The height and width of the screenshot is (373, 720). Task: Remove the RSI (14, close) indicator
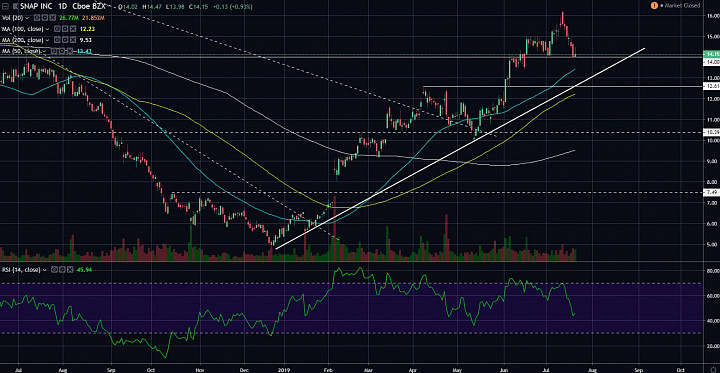tap(70, 270)
